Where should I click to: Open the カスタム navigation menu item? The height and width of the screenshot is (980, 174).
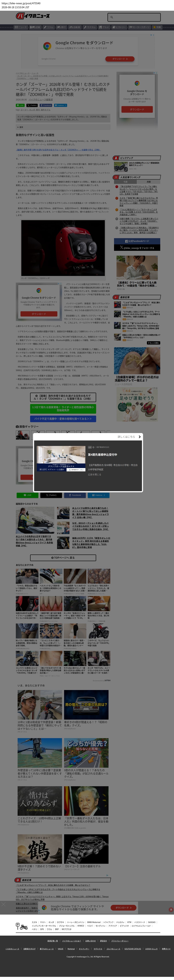[90, 27]
